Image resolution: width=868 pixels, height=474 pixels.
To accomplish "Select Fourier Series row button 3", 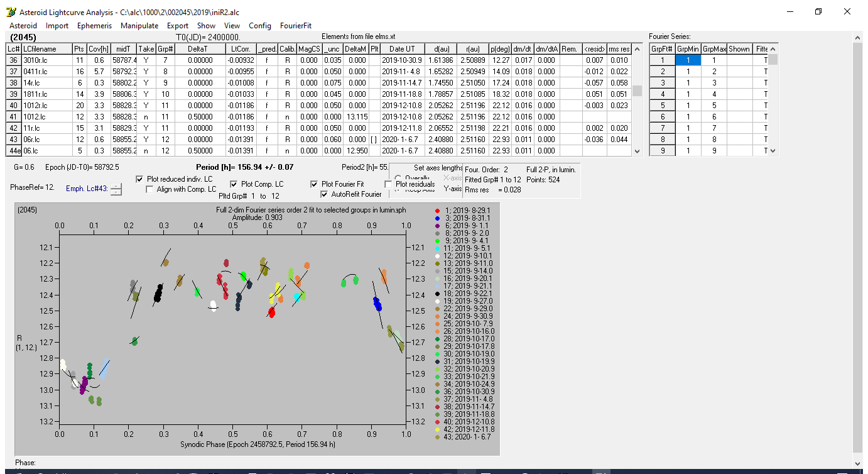I will 663,83.
